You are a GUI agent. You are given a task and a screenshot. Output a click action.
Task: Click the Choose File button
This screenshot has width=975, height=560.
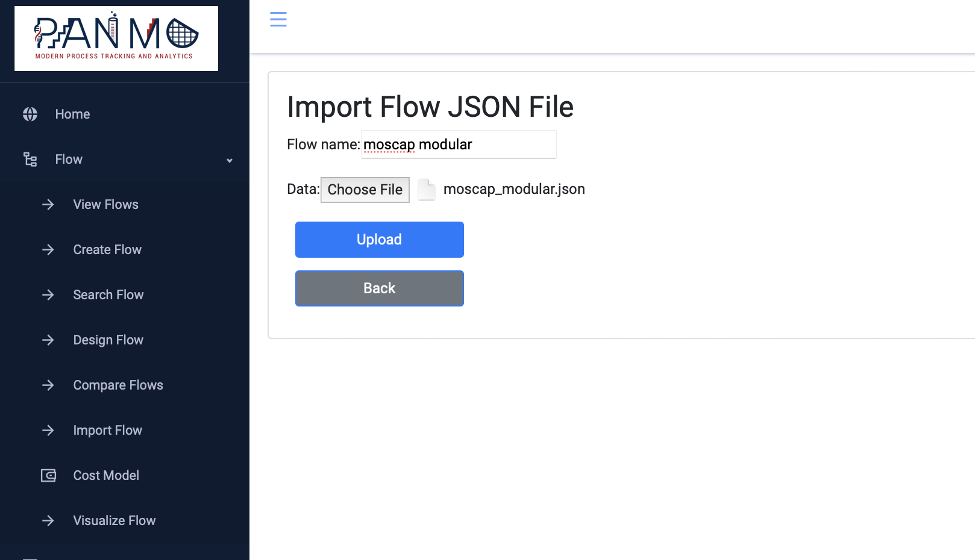coord(365,190)
